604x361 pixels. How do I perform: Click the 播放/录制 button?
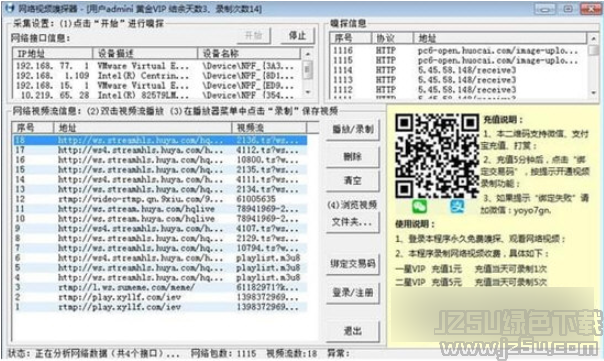click(x=352, y=129)
